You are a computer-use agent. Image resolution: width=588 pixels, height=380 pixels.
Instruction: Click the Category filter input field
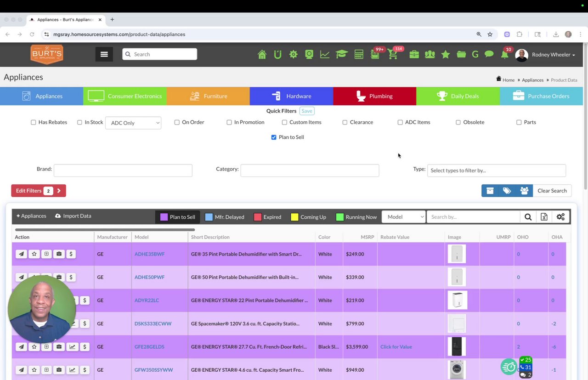[x=310, y=170]
